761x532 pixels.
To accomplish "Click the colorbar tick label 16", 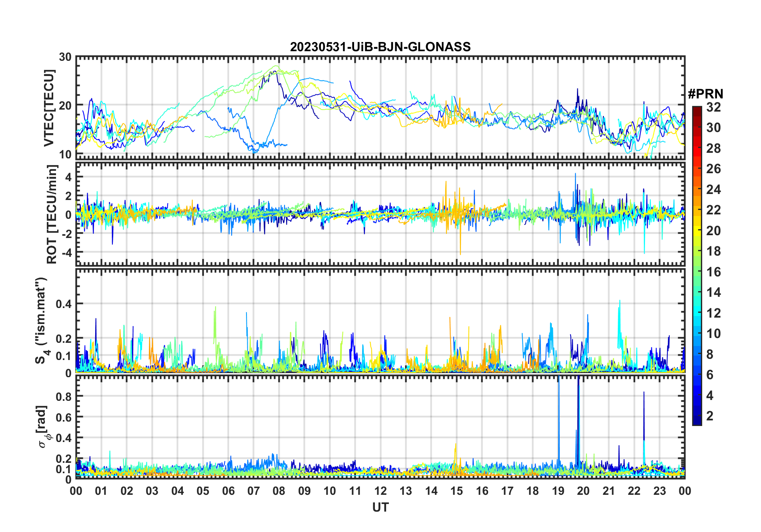I will (x=713, y=272).
